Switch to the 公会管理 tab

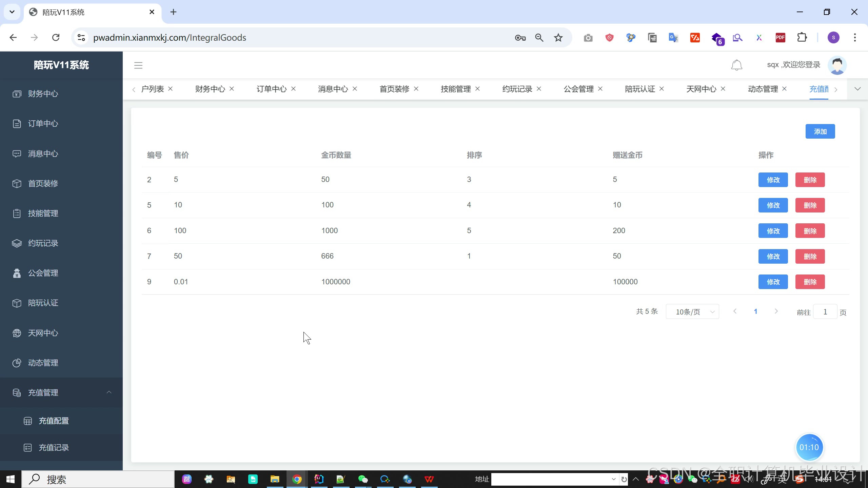click(x=578, y=89)
